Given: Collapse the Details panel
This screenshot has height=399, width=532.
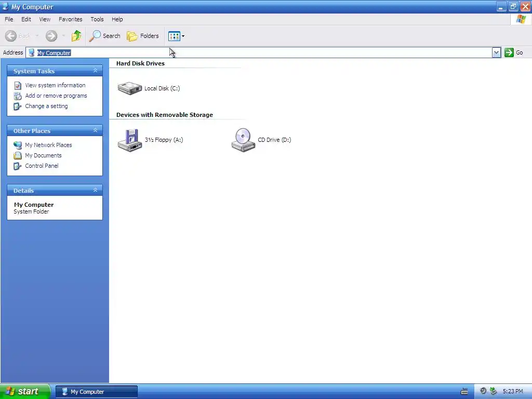Looking at the screenshot, I should [x=96, y=190].
